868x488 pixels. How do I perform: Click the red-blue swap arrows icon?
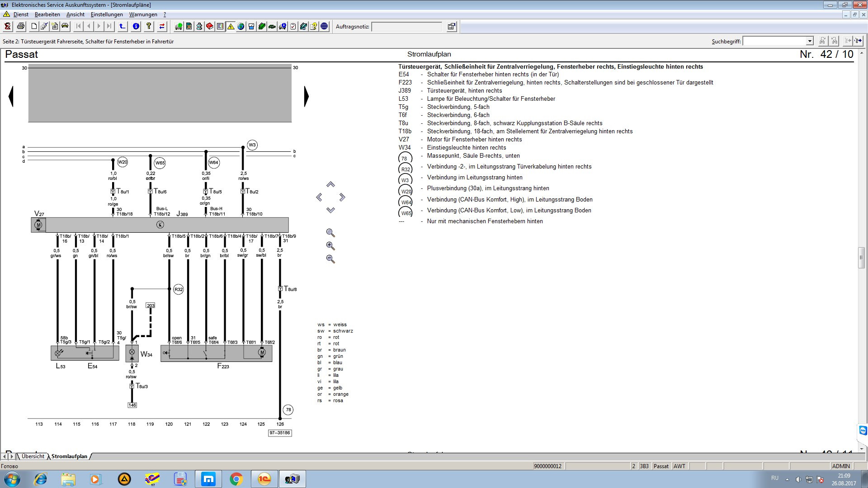point(162,26)
